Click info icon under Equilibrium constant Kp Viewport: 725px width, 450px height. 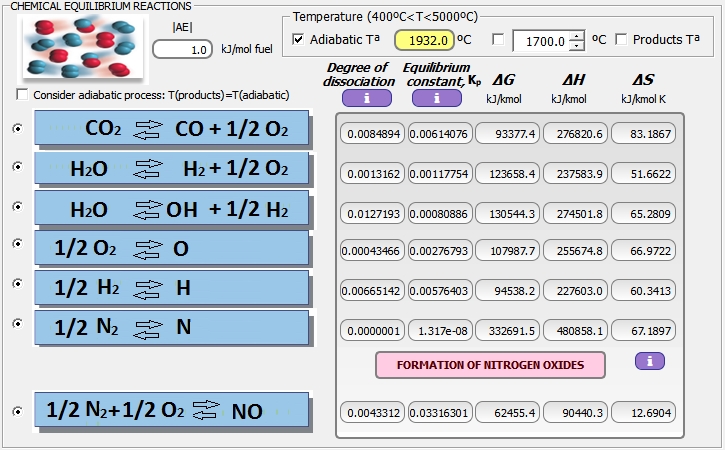[x=436, y=98]
